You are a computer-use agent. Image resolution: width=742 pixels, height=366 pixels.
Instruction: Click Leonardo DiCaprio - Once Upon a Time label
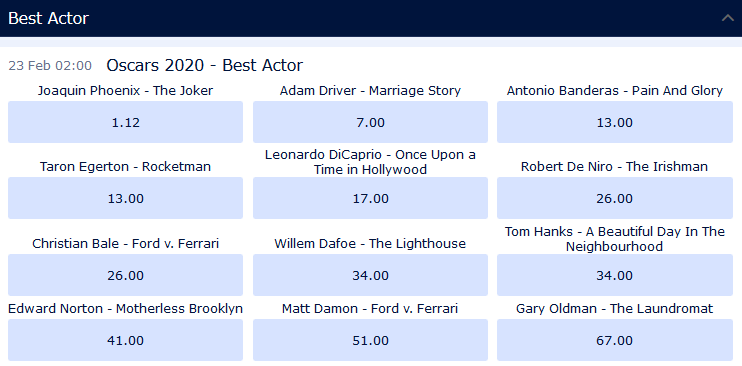[x=370, y=162]
